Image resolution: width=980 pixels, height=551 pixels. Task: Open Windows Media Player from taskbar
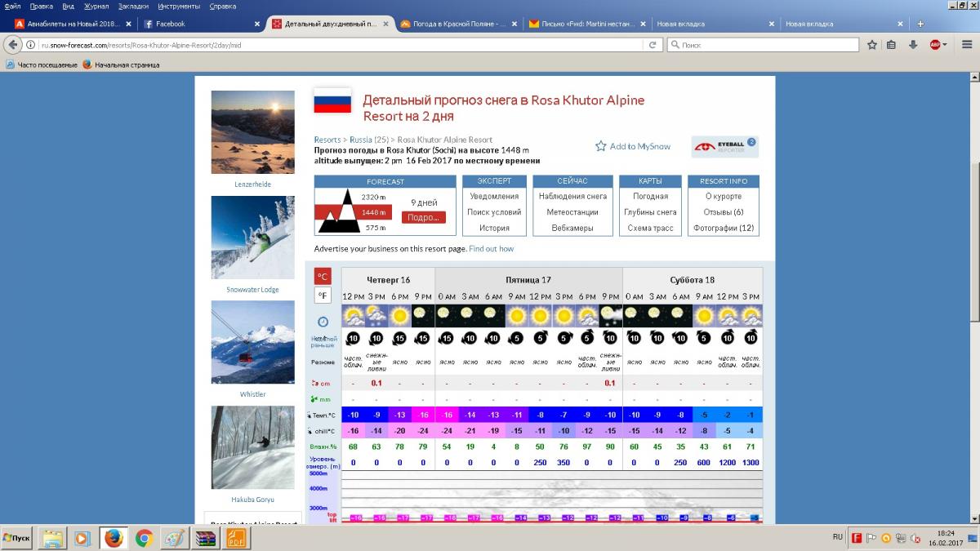click(x=82, y=537)
